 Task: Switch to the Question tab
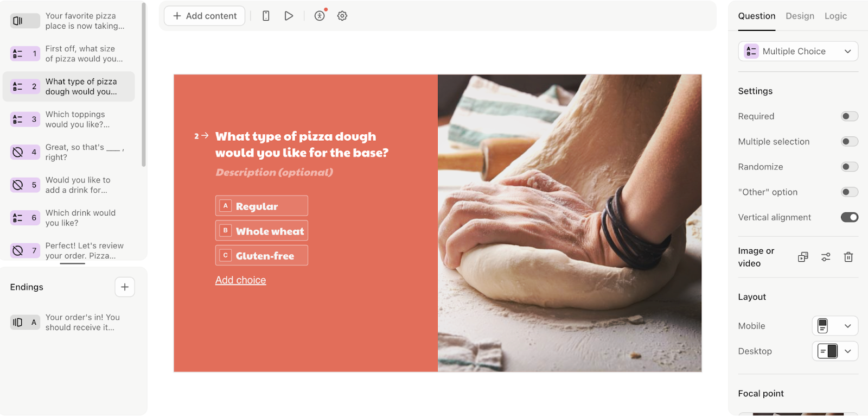757,16
